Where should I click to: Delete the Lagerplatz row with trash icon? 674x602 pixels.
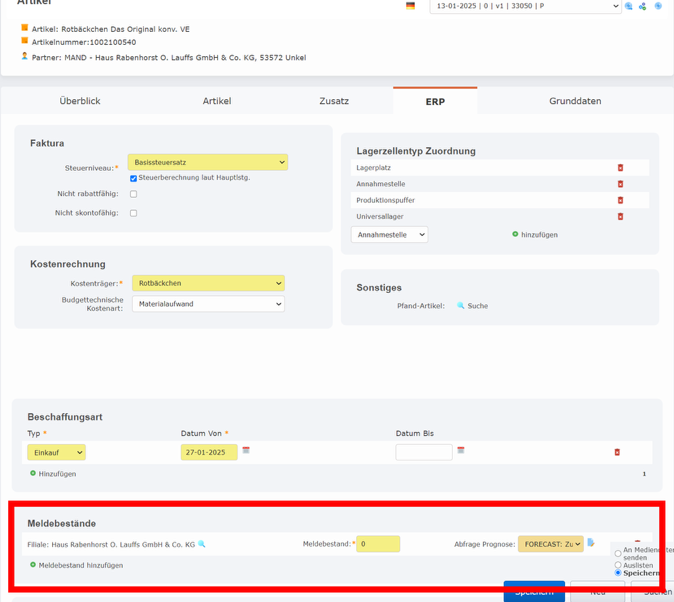pyautogui.click(x=620, y=168)
